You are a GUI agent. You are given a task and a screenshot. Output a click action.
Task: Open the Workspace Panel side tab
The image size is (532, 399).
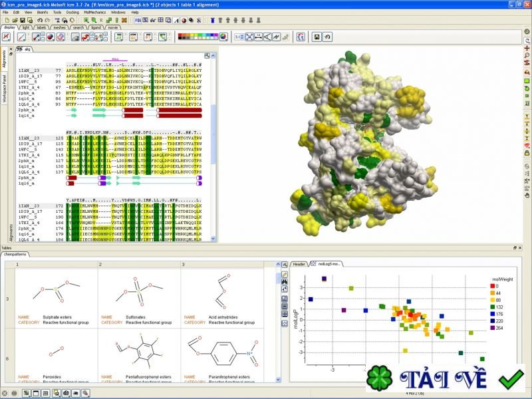pos(4,89)
